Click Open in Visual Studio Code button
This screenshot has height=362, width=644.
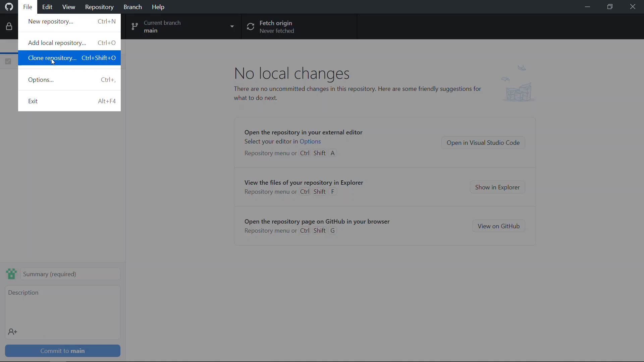pos(483,143)
